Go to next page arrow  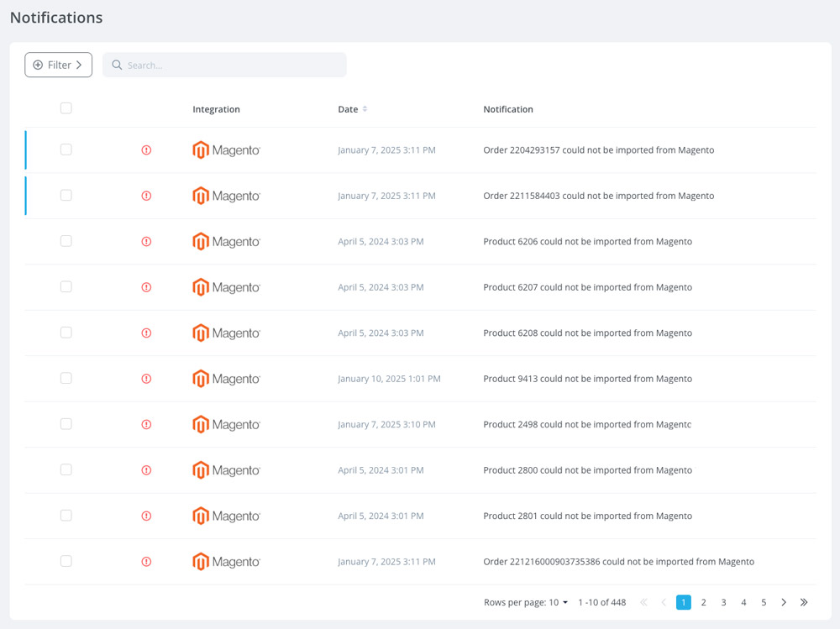[x=784, y=602]
